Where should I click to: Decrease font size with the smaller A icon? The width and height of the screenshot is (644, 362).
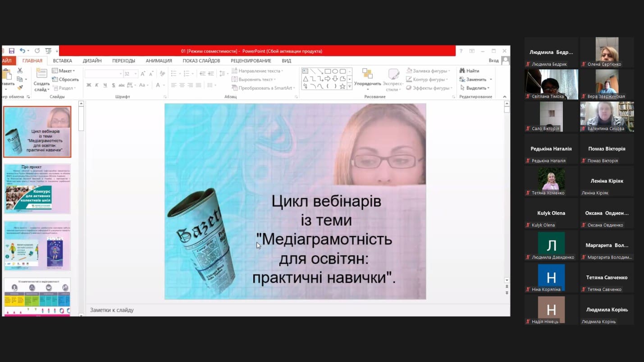(x=151, y=73)
